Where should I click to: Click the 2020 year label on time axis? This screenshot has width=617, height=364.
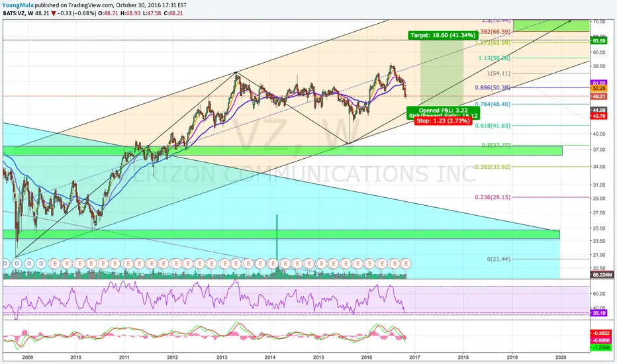pos(560,357)
